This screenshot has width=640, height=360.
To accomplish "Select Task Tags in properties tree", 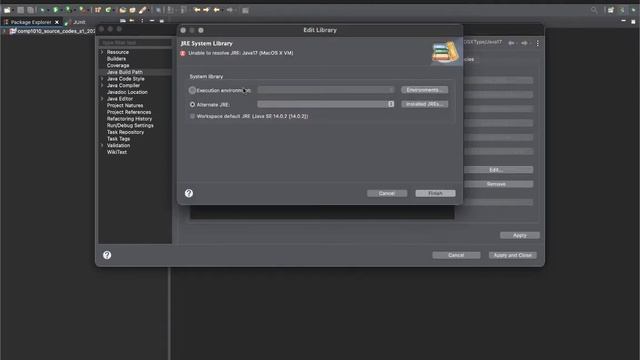I will coord(118,139).
